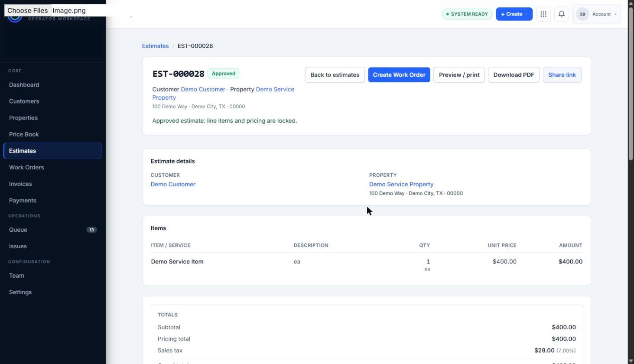Viewport: 634px width, 364px height.
Task: Click the SYSTEM READY status badge
Action: 467,14
